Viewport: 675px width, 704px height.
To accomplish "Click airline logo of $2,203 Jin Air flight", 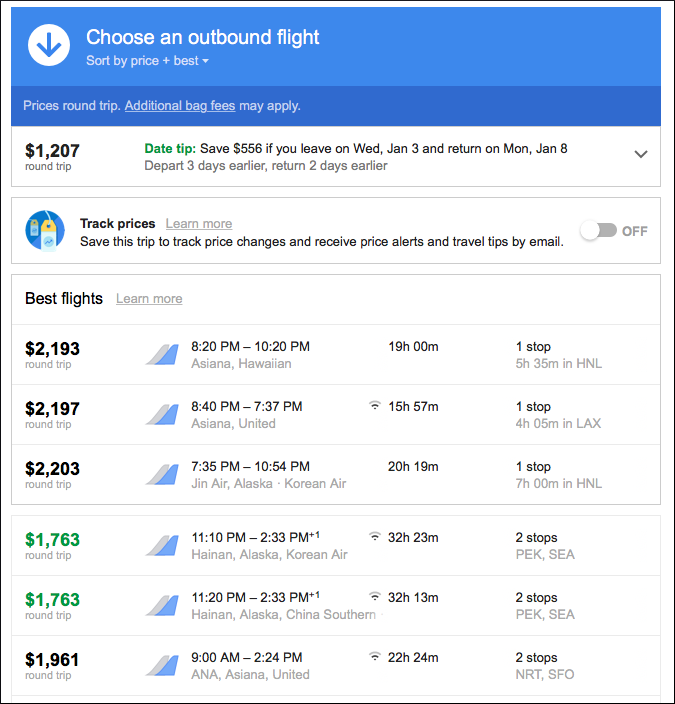I will [x=162, y=475].
